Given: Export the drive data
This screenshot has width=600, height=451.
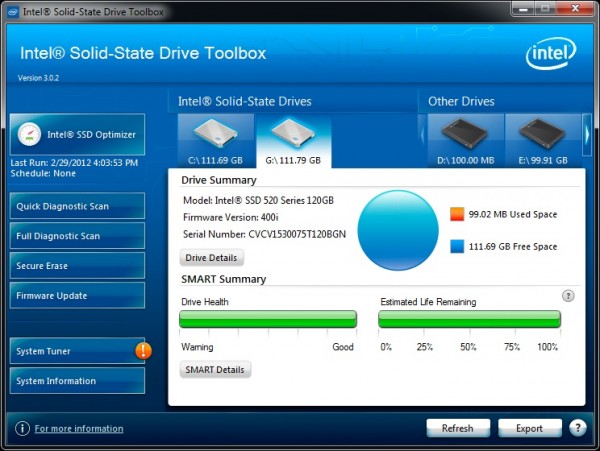Looking at the screenshot, I should pyautogui.click(x=530, y=428).
